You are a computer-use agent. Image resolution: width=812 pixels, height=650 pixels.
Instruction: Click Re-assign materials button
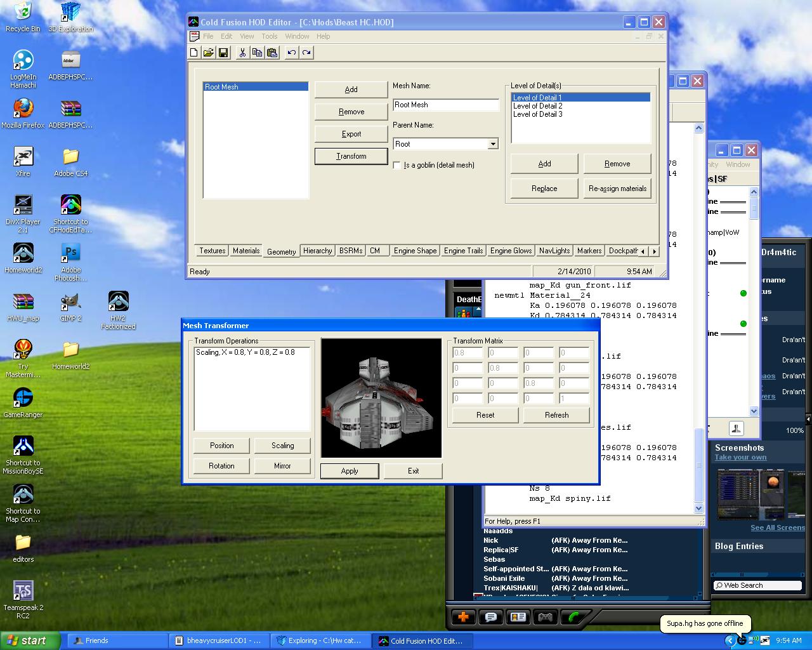[x=617, y=189]
